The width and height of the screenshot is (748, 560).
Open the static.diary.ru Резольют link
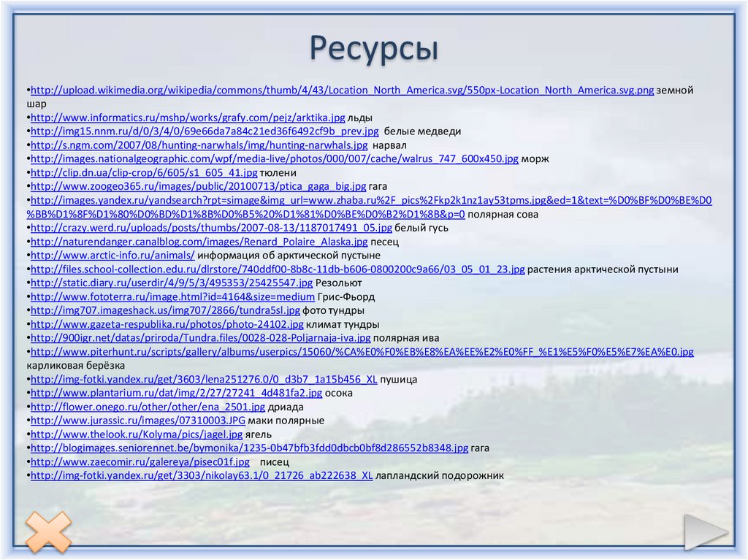point(172,283)
